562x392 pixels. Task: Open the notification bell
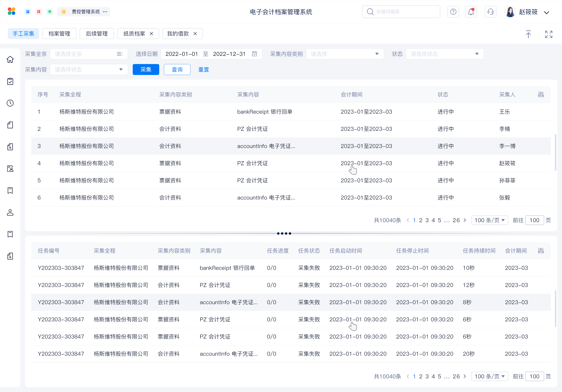tap(471, 12)
